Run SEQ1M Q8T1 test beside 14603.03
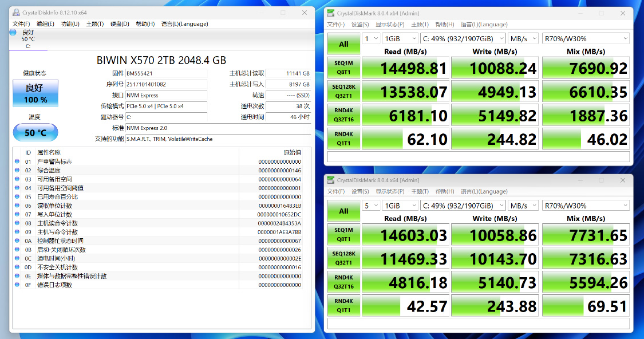Viewport: 644px width, 339px height. coord(344,234)
